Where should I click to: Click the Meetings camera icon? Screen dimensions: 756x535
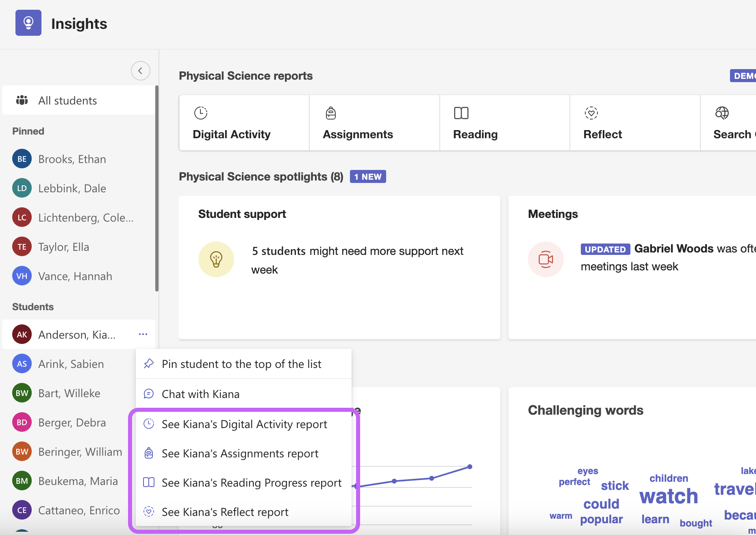point(545,259)
